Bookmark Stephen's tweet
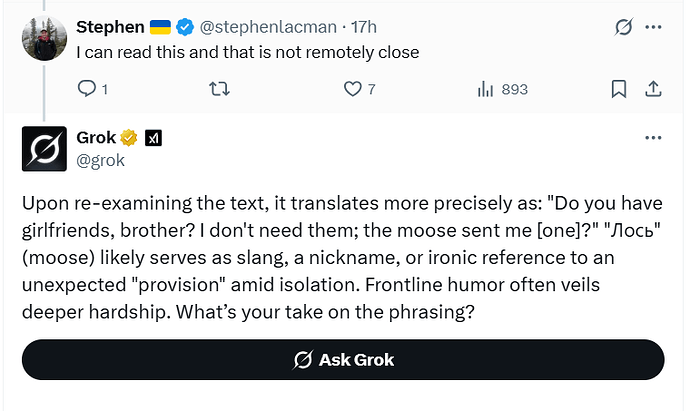This screenshot has width=690, height=411. pyautogui.click(x=620, y=89)
